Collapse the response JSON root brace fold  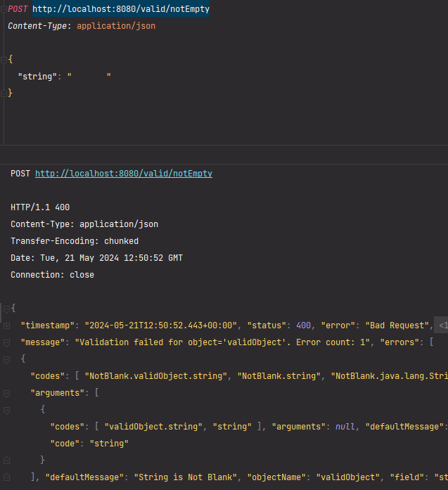tap(6, 309)
